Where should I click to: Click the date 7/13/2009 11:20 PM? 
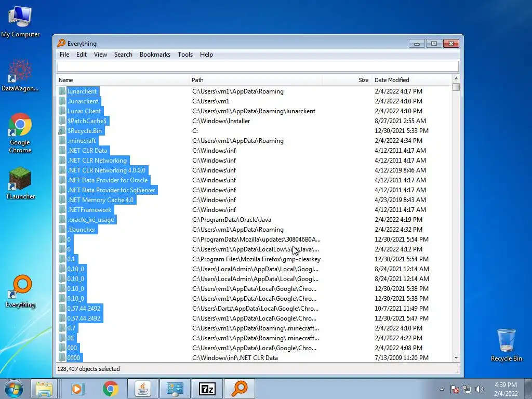[x=402, y=358]
